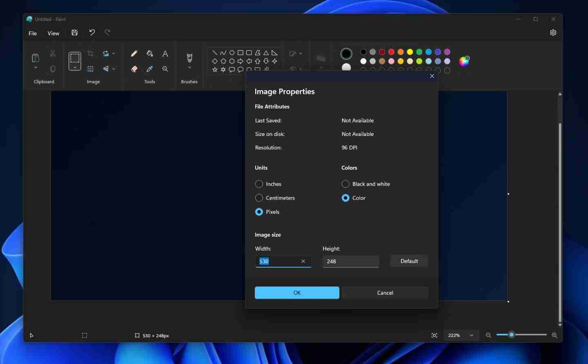Click the Default image size button
588x364 pixels.
[x=409, y=261]
